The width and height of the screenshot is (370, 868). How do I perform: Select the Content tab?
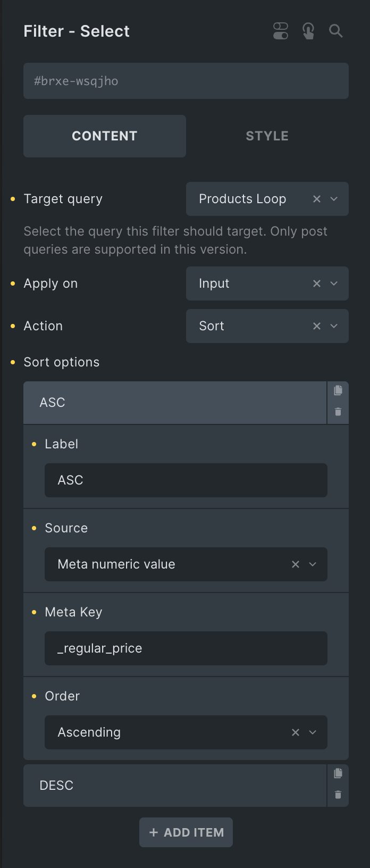tap(105, 136)
